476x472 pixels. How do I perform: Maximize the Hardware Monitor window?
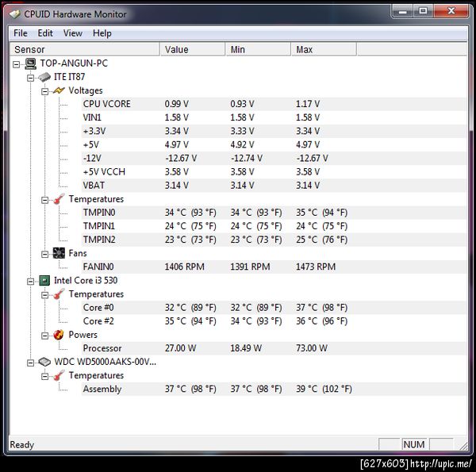[x=423, y=12]
